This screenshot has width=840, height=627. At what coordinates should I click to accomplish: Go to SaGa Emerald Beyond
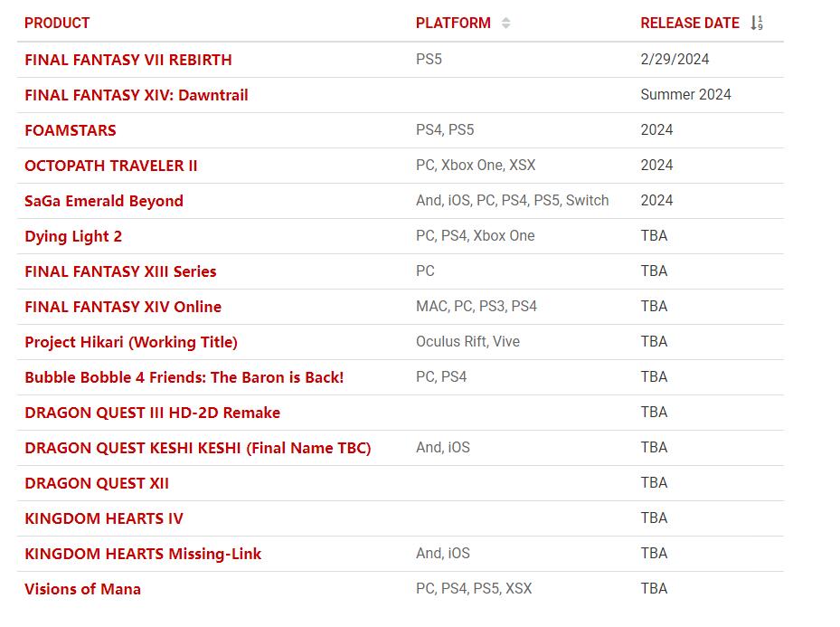tap(104, 201)
